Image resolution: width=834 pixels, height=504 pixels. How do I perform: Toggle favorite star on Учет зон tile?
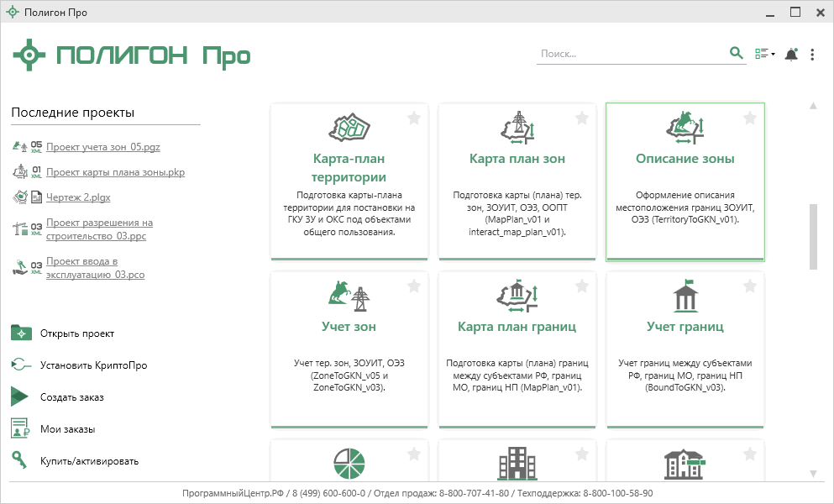(x=414, y=286)
